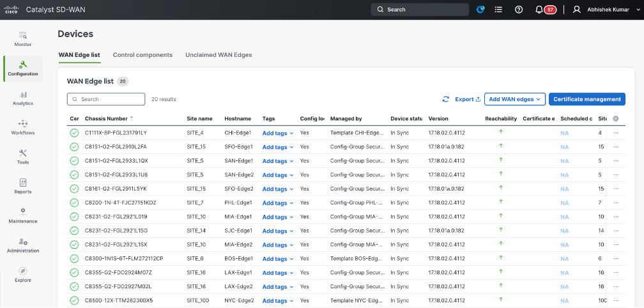
Task: Open Add tags dropdown for CHI-Edge1
Action: pyautogui.click(x=278, y=133)
